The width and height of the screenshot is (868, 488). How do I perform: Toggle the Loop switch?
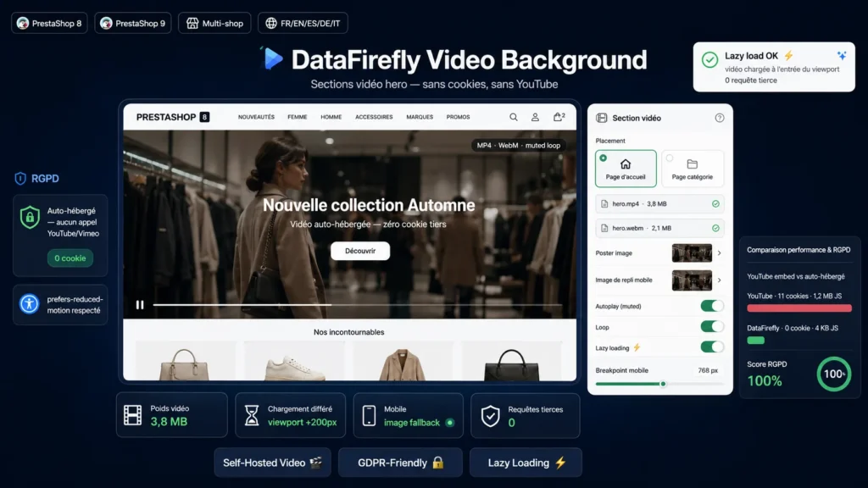[x=712, y=326]
